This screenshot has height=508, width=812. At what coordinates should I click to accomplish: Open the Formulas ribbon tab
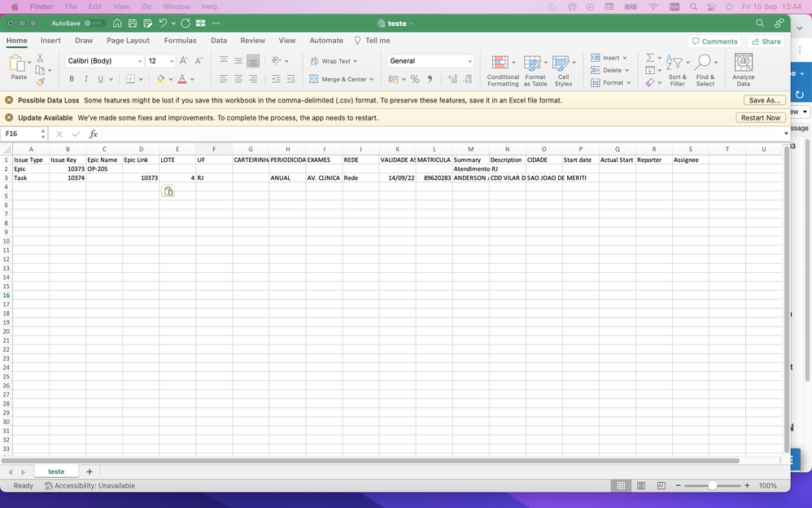click(x=180, y=41)
